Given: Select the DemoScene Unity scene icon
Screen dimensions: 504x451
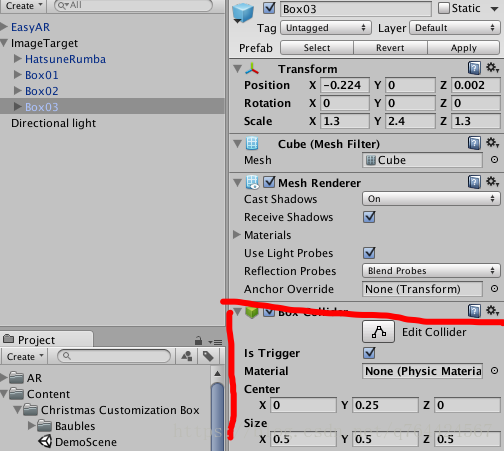Looking at the screenshot, I should click(x=45, y=441).
